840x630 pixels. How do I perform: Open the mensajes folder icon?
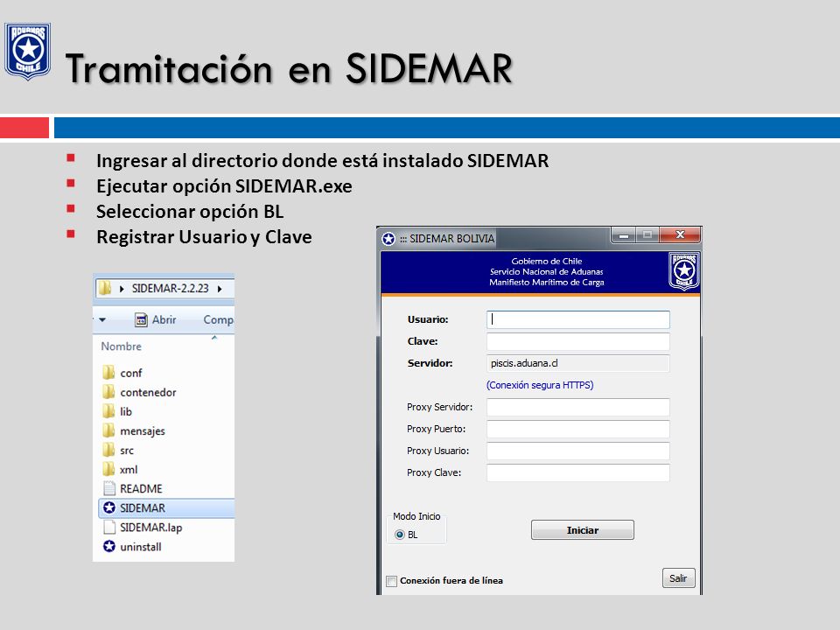(x=108, y=430)
